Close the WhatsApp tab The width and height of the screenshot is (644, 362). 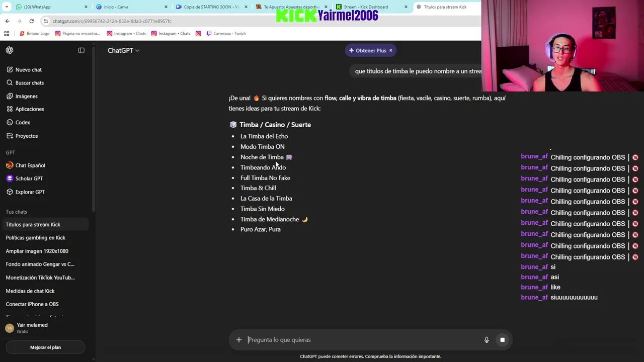(x=86, y=7)
